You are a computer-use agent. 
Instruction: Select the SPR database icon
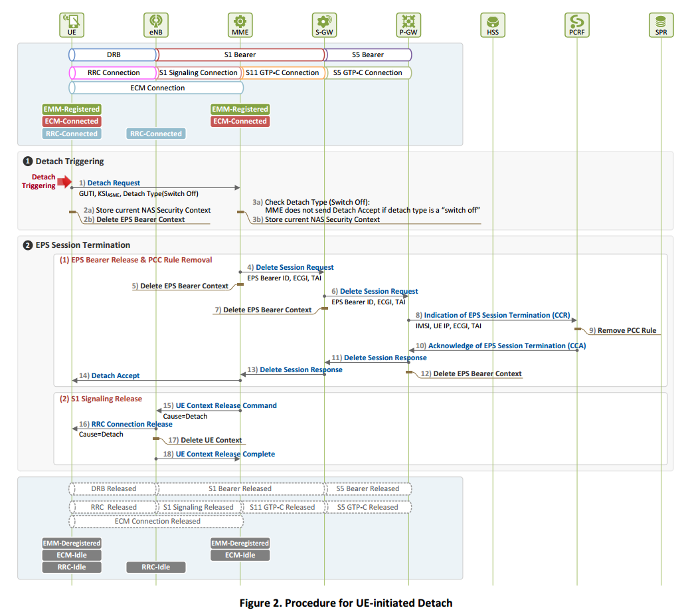tap(661, 25)
